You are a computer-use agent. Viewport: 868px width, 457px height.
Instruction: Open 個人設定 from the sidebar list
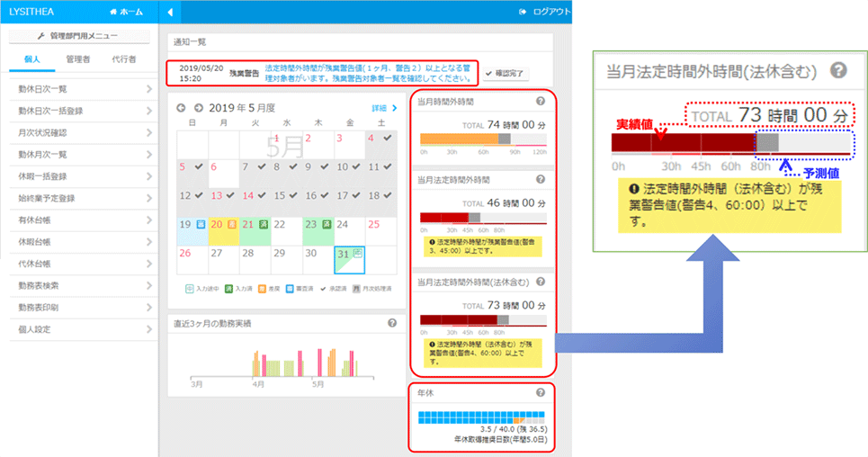coord(81,329)
